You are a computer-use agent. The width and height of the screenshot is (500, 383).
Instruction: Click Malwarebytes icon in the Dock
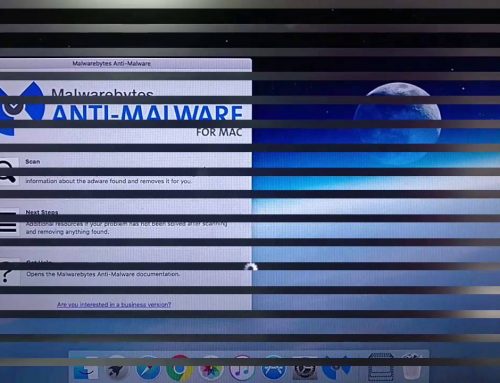pos(336,368)
